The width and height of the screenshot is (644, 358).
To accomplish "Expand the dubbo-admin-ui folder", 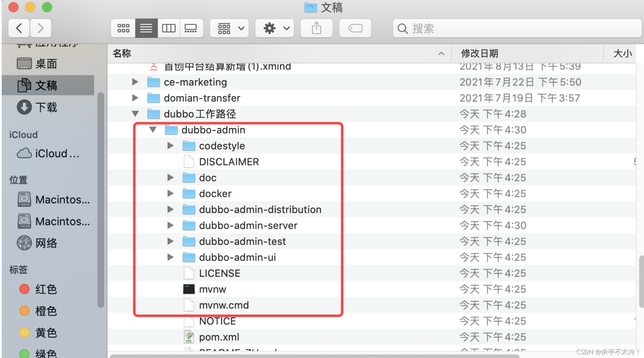I will tap(170, 257).
